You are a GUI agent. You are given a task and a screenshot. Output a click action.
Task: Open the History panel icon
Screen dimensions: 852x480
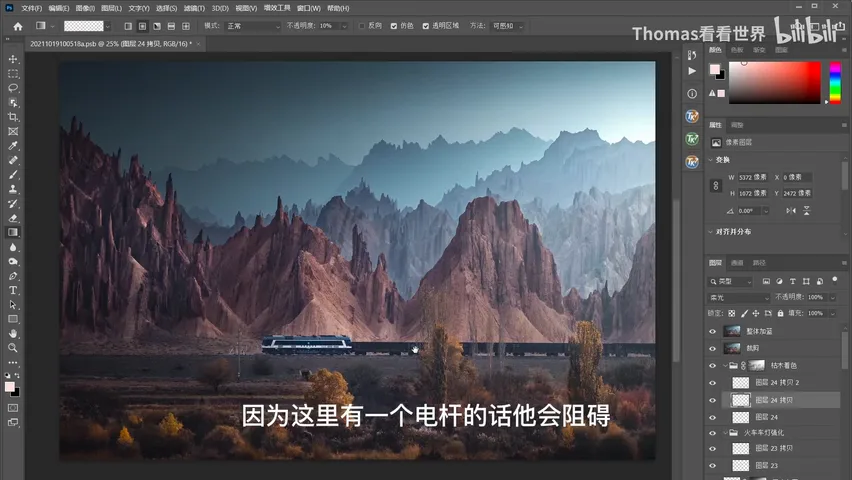pos(692,55)
